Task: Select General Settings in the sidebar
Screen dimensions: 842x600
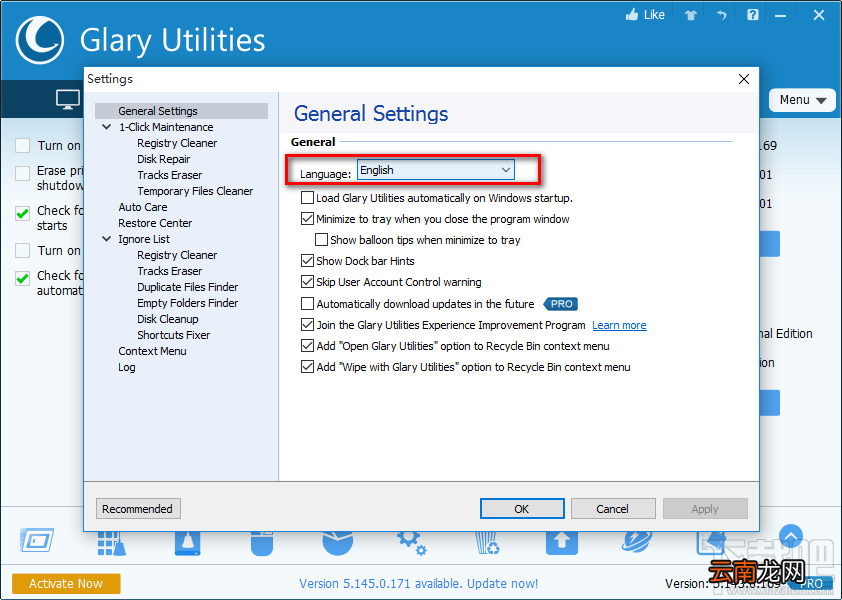Action: pyautogui.click(x=158, y=111)
